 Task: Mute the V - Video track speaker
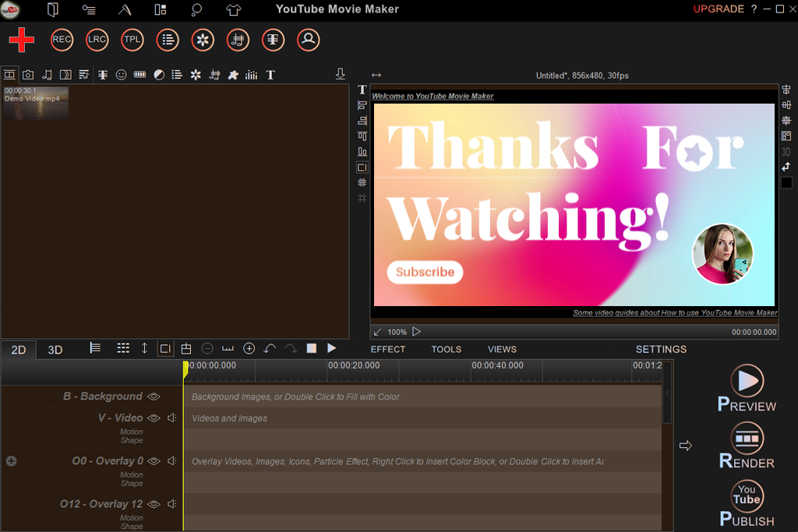[172, 418]
